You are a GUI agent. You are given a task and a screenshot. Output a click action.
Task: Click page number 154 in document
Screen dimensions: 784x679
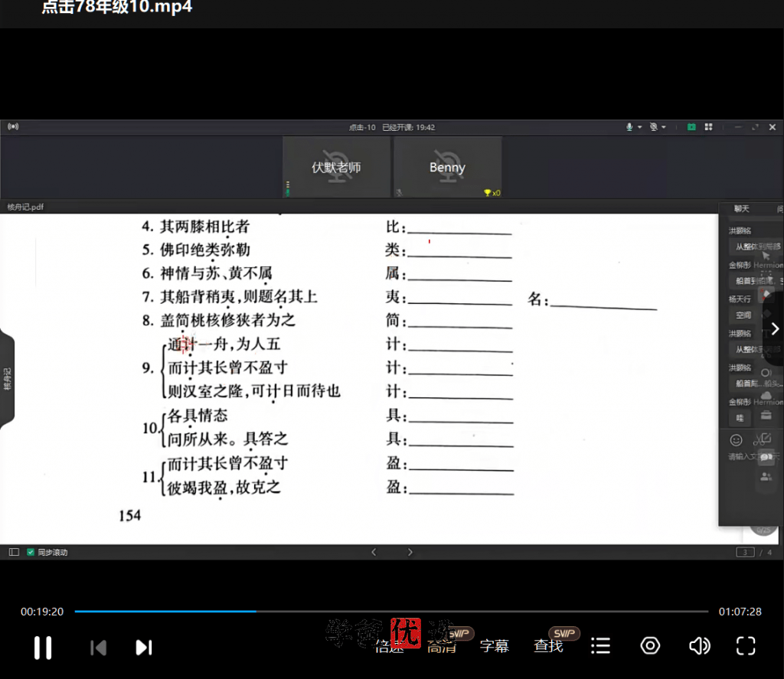tap(130, 515)
